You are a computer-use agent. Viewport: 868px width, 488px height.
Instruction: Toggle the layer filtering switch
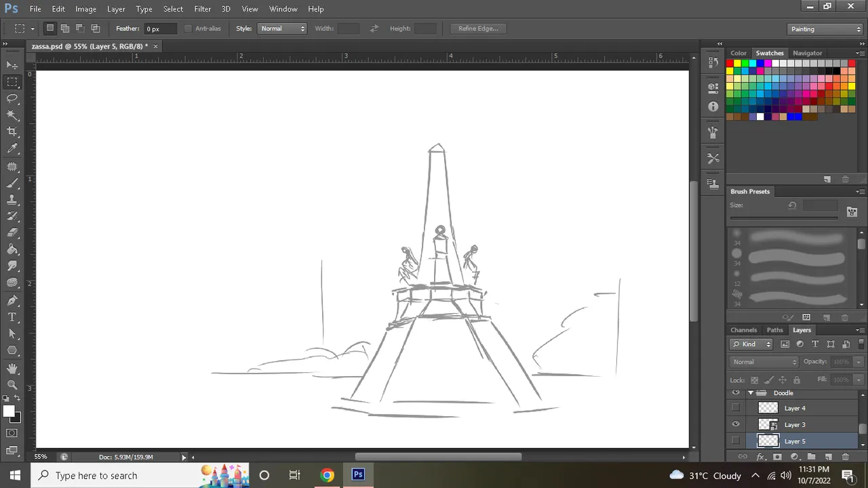pos(861,344)
